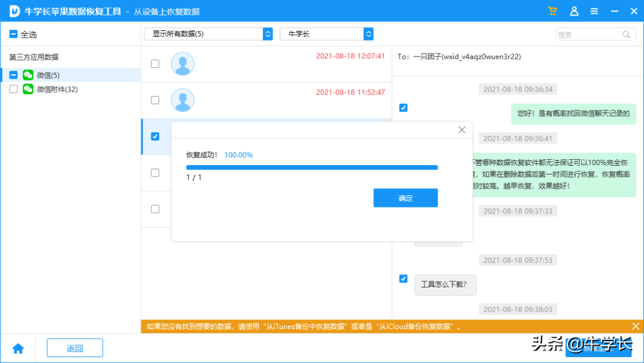Open the user account icon

[573, 11]
